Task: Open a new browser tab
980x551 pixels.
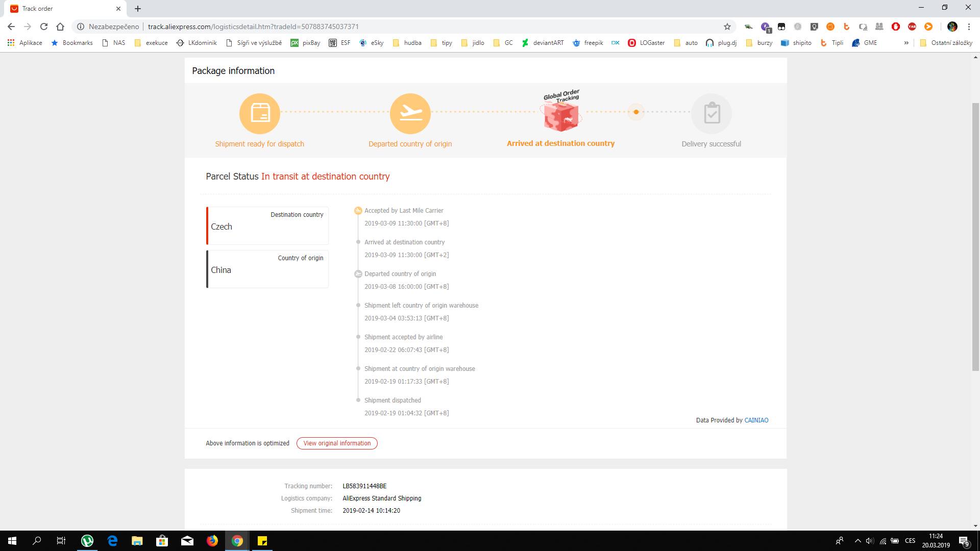Action: 138,9
